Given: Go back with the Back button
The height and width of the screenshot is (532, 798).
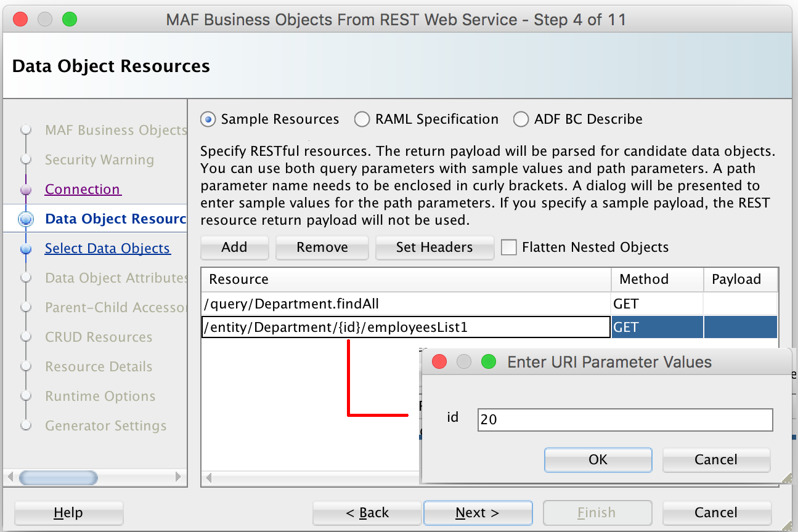Looking at the screenshot, I should pyautogui.click(x=367, y=513).
